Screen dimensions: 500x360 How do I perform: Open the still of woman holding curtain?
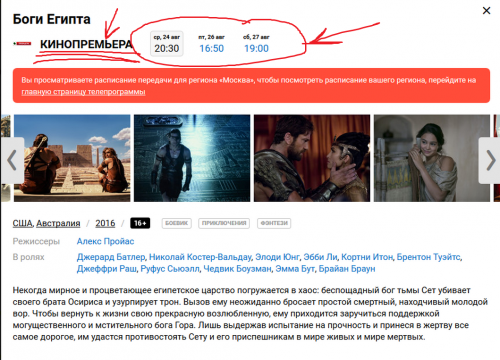tap(432, 158)
